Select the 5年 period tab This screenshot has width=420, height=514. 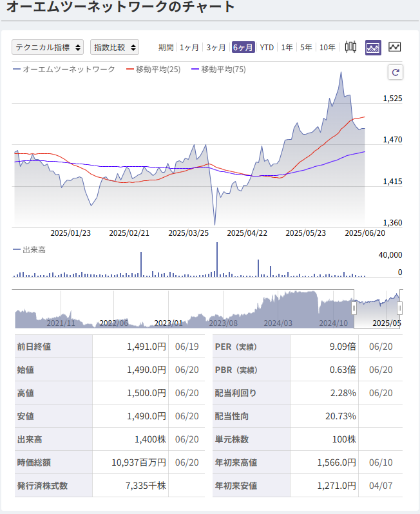click(x=306, y=48)
